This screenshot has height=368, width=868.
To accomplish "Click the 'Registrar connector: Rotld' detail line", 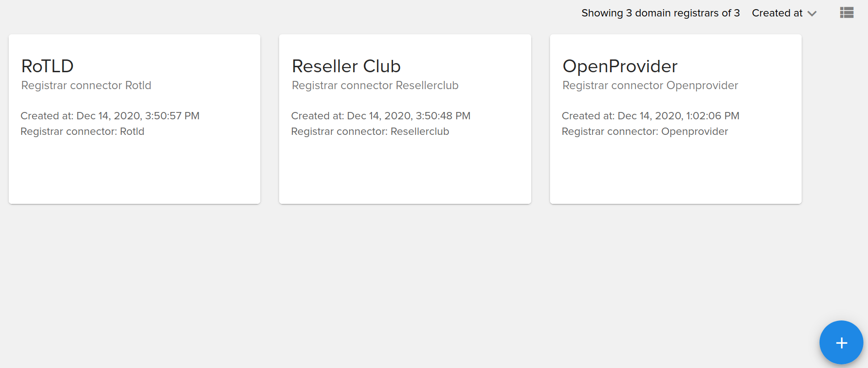I will point(82,132).
